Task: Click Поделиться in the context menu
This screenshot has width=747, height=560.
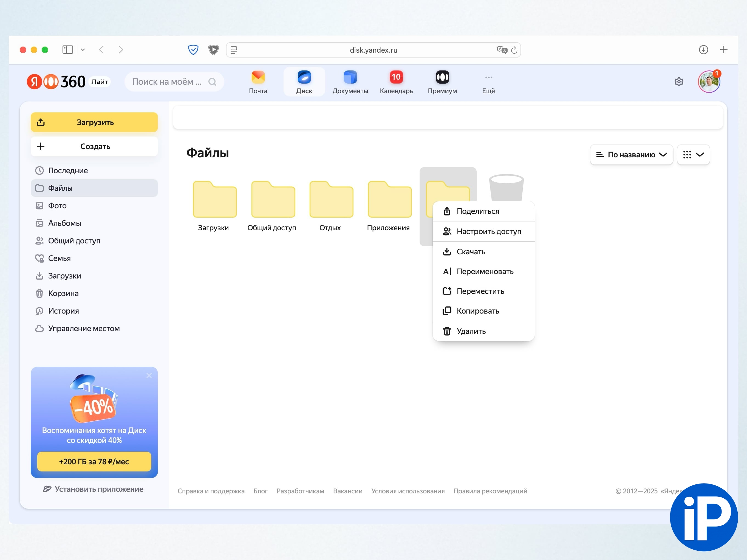Action: pyautogui.click(x=477, y=211)
